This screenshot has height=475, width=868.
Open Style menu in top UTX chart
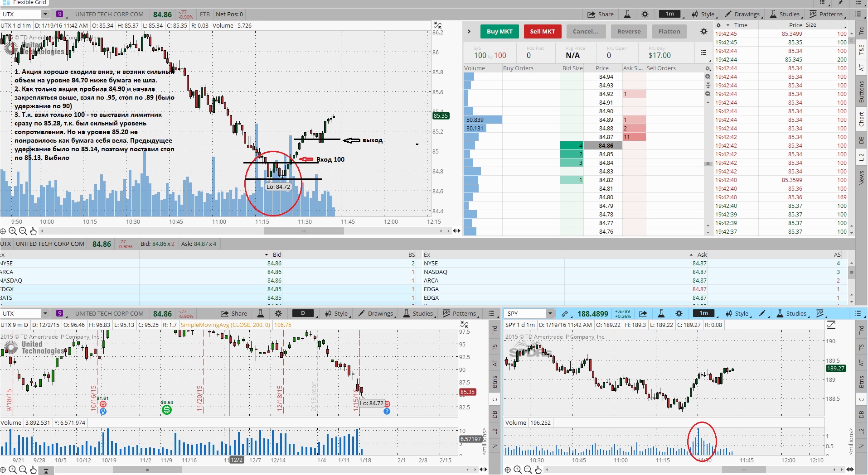click(x=703, y=14)
